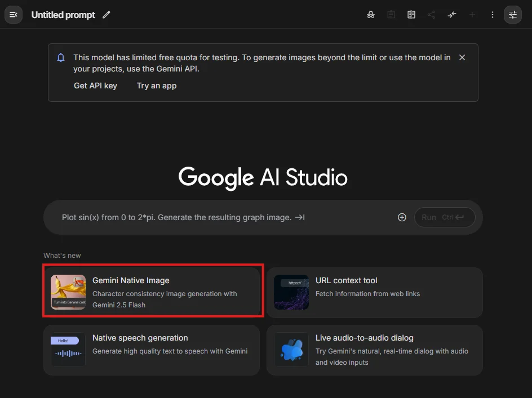Toggle the navigation sidebar menu button

14,15
